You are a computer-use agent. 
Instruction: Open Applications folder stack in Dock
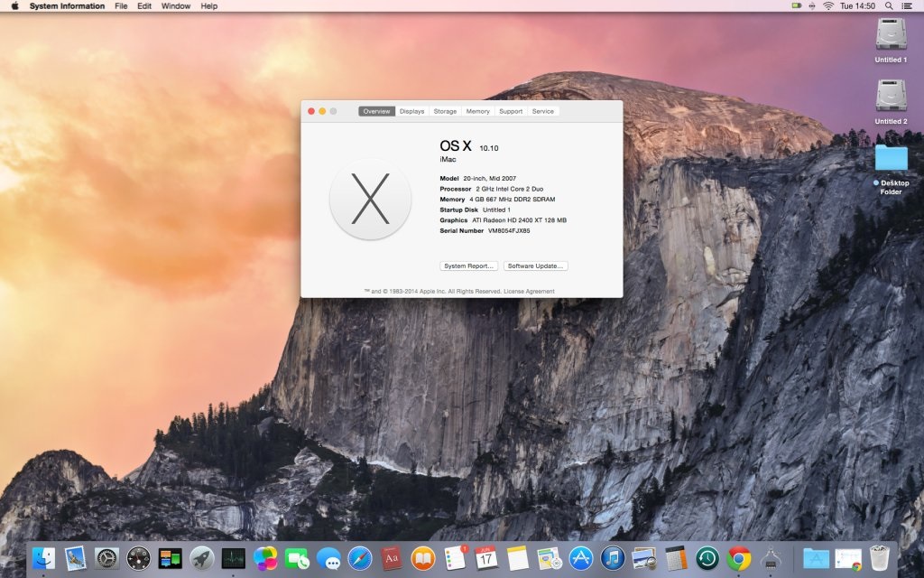(816, 558)
